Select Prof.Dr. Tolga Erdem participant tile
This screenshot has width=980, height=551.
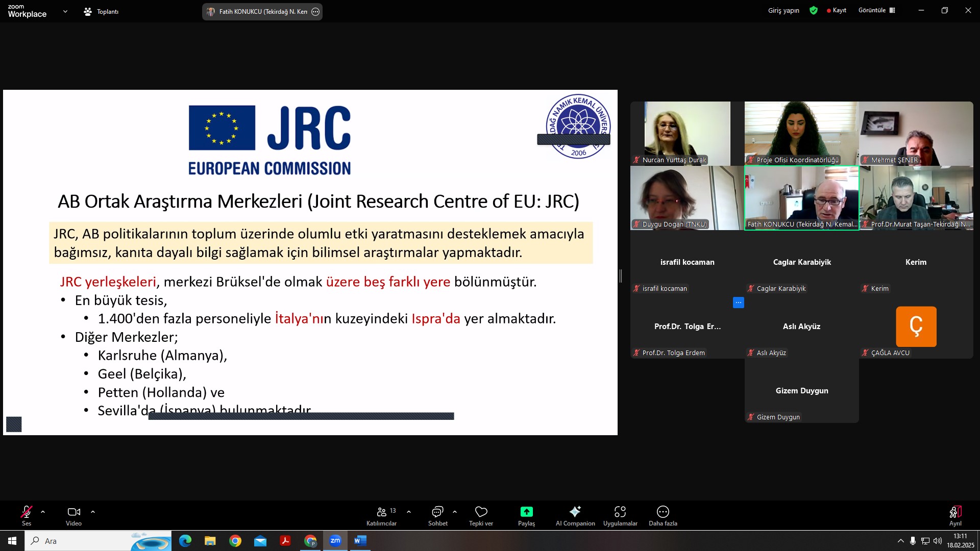[x=687, y=327]
